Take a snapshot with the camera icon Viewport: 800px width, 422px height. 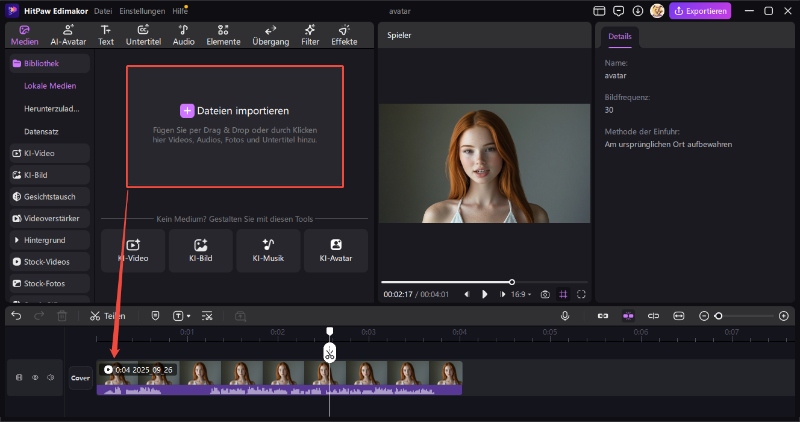[x=545, y=294]
